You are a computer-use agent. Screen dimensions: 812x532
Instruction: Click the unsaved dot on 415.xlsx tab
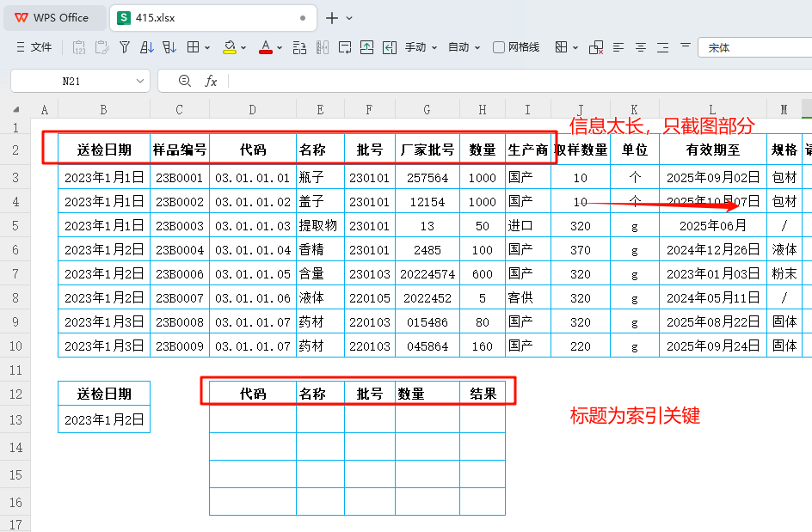[x=303, y=18]
